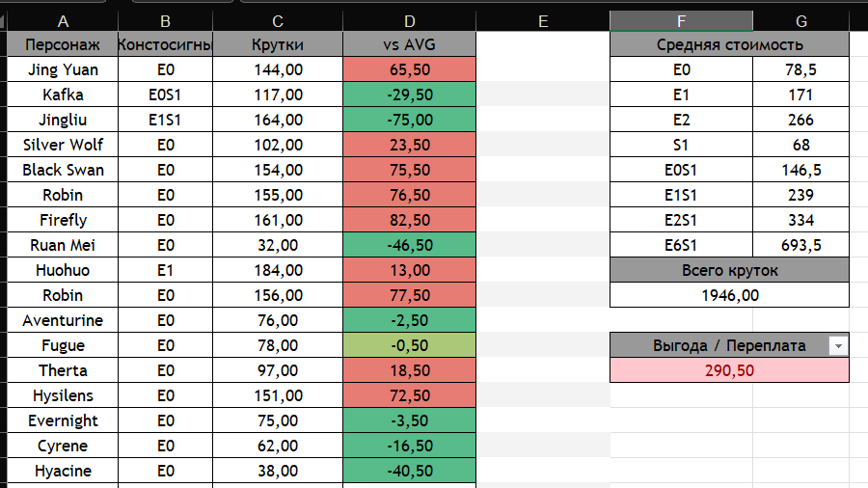Click the "vs AVG" header cell

tap(410, 44)
